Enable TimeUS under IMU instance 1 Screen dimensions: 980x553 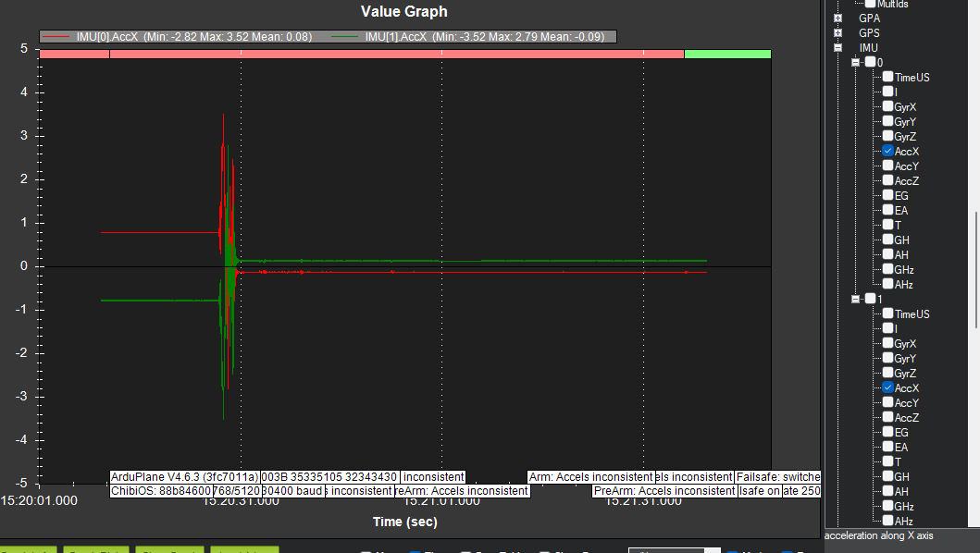[887, 313]
